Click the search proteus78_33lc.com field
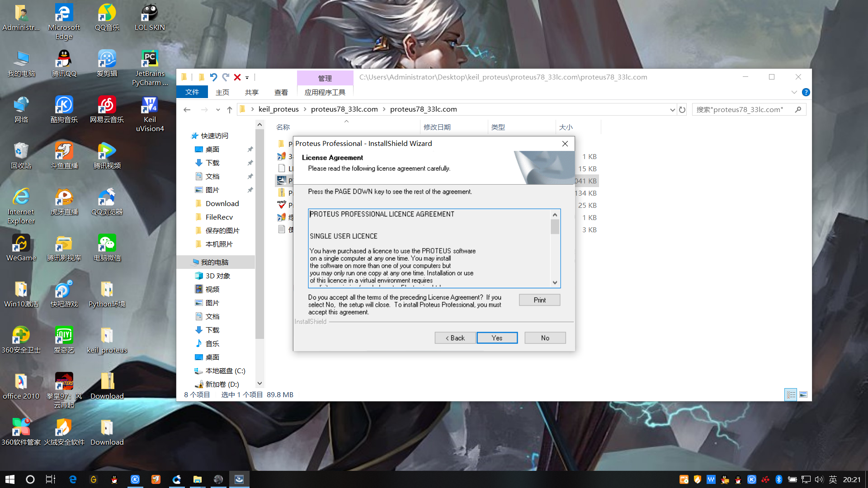868x488 pixels. 741,109
